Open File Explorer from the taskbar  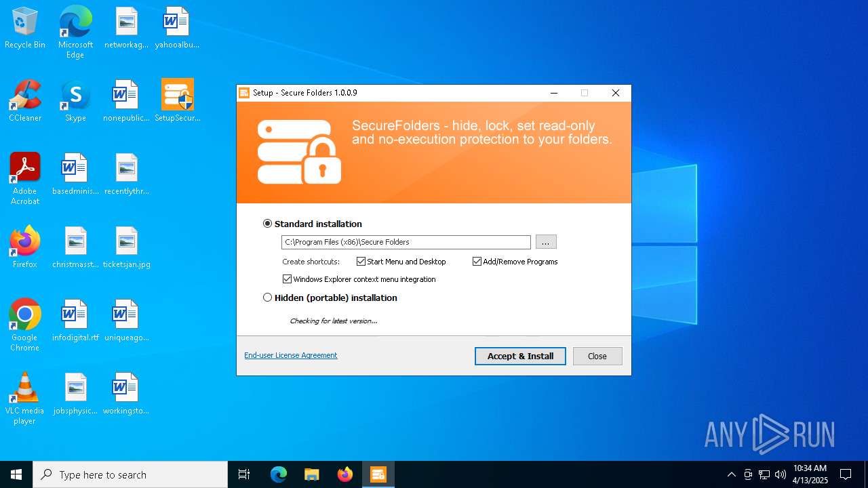pyautogui.click(x=312, y=474)
